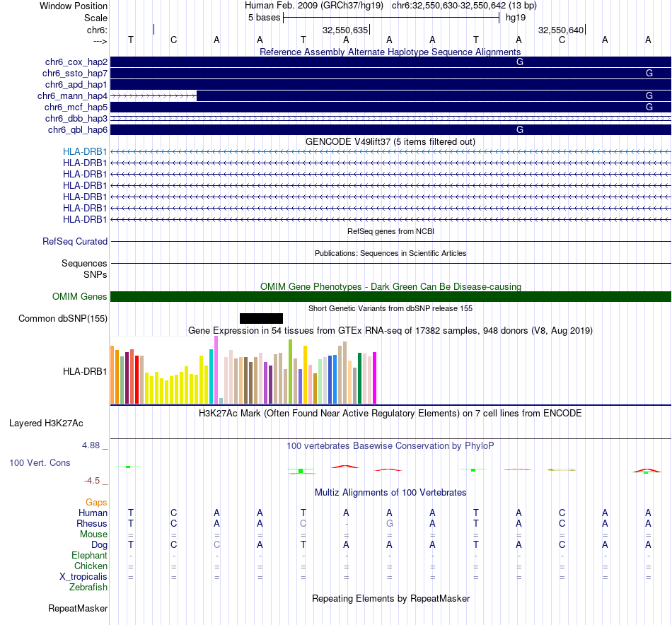
Task: Click the Sequences track label
Action: tap(84, 264)
